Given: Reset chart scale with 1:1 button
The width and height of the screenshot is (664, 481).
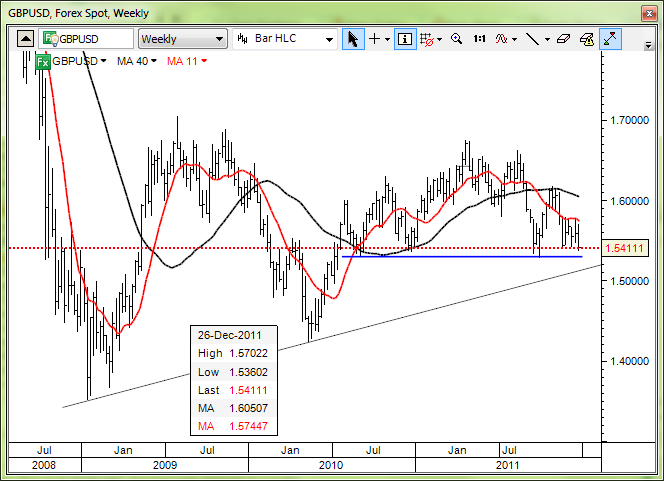Looking at the screenshot, I should pyautogui.click(x=479, y=39).
